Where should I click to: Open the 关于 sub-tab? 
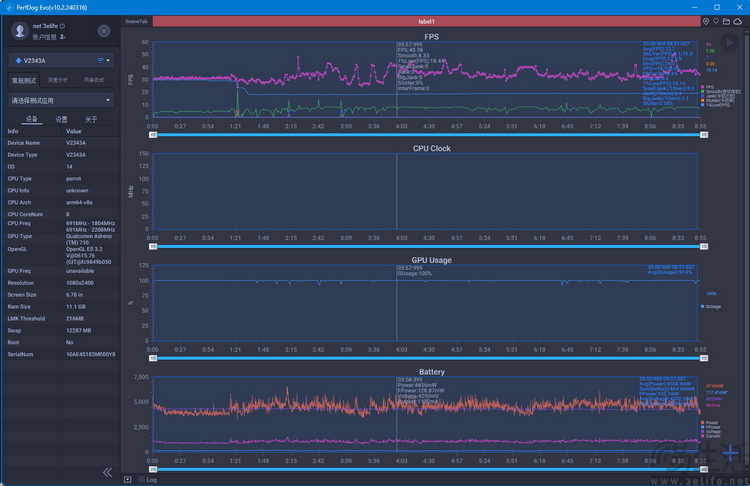pos(91,119)
